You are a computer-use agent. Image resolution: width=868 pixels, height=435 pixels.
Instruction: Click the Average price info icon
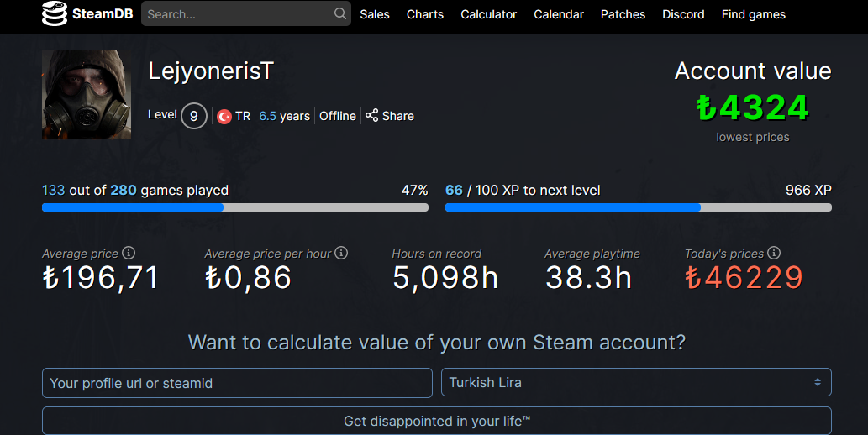pyautogui.click(x=129, y=253)
